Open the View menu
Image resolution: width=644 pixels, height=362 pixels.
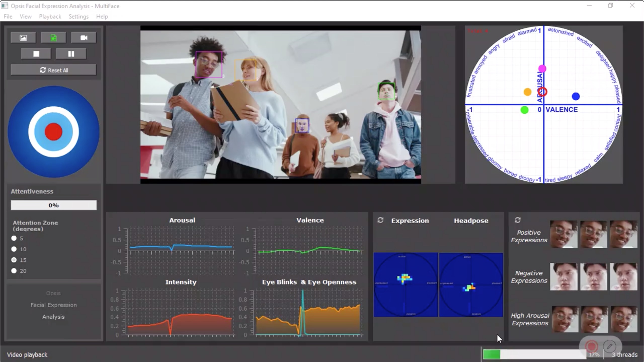pyautogui.click(x=25, y=16)
